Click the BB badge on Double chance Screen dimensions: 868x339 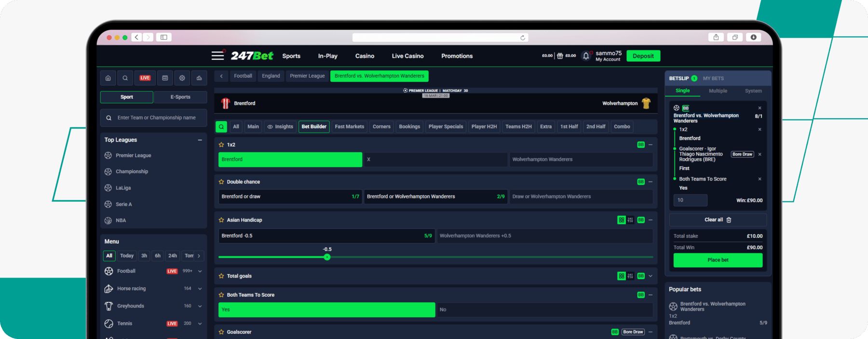641,182
